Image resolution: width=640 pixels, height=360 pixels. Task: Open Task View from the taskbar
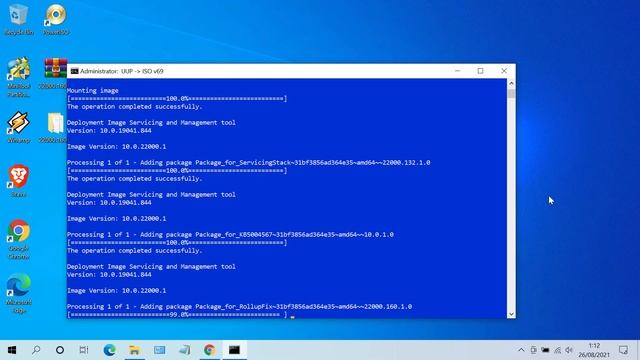point(84,350)
